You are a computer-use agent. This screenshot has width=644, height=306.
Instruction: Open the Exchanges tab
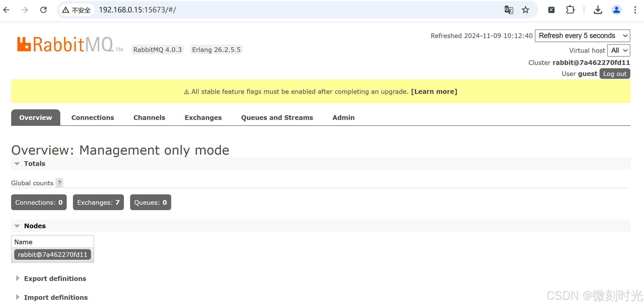pos(203,118)
